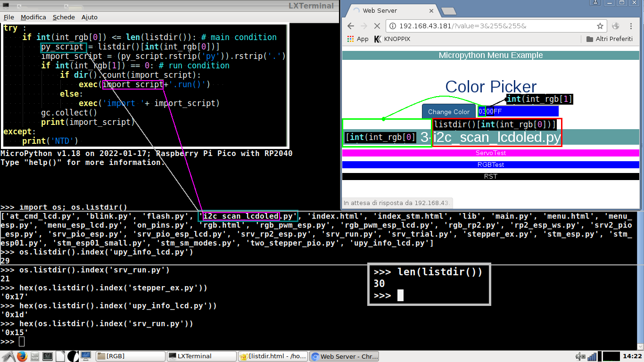
Task: Click the blank document taskbar icon
Action: 60,356
